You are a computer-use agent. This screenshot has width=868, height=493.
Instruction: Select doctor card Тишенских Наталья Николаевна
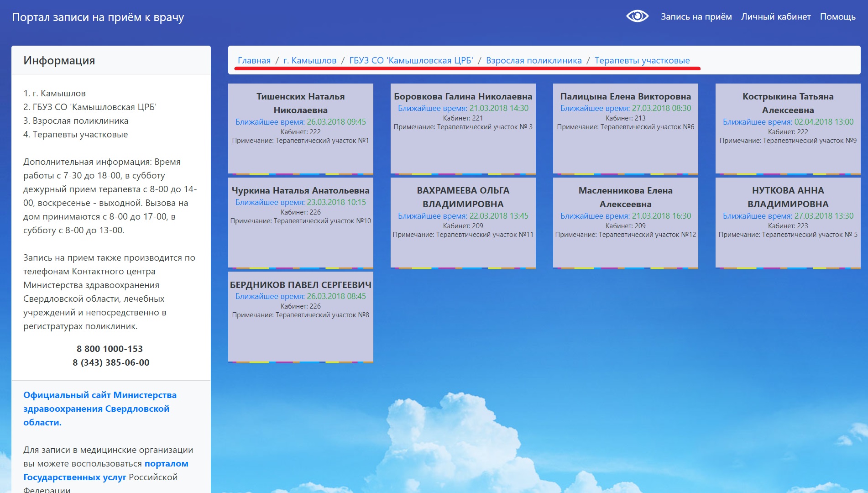[x=300, y=128]
